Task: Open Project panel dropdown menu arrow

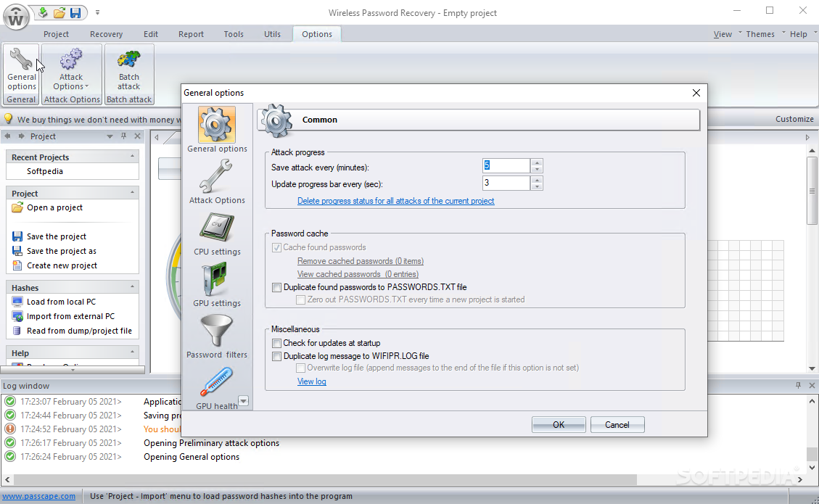Action: [x=110, y=136]
